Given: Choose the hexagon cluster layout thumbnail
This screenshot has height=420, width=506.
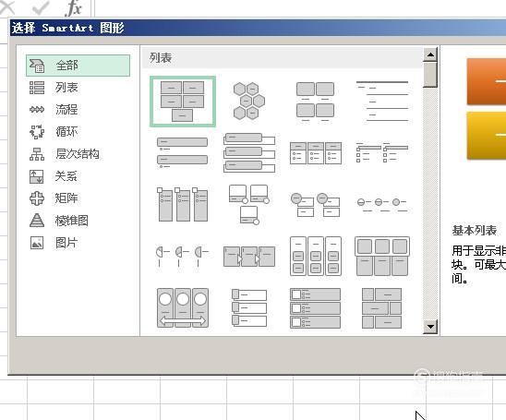Looking at the screenshot, I should [249, 101].
